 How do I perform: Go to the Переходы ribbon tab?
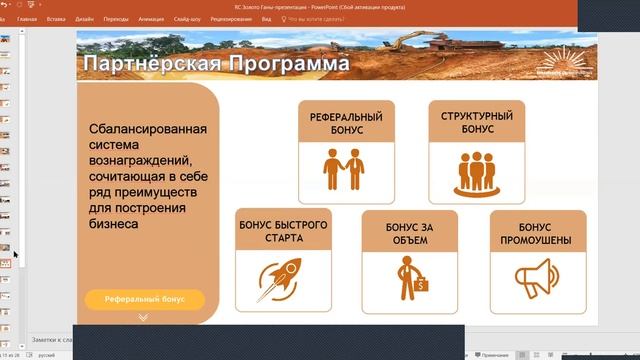click(x=116, y=19)
